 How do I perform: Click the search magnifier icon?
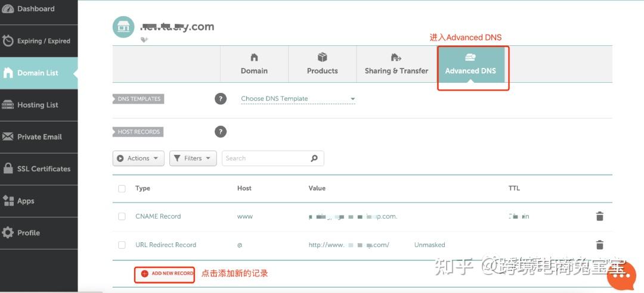pyautogui.click(x=314, y=158)
